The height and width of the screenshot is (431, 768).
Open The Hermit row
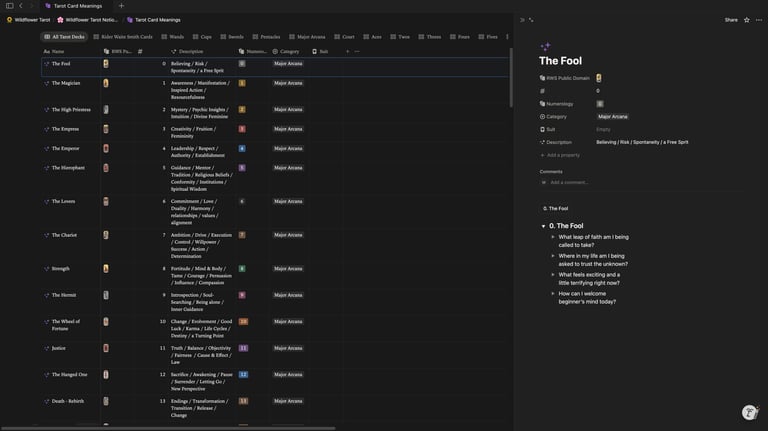[x=64, y=295]
